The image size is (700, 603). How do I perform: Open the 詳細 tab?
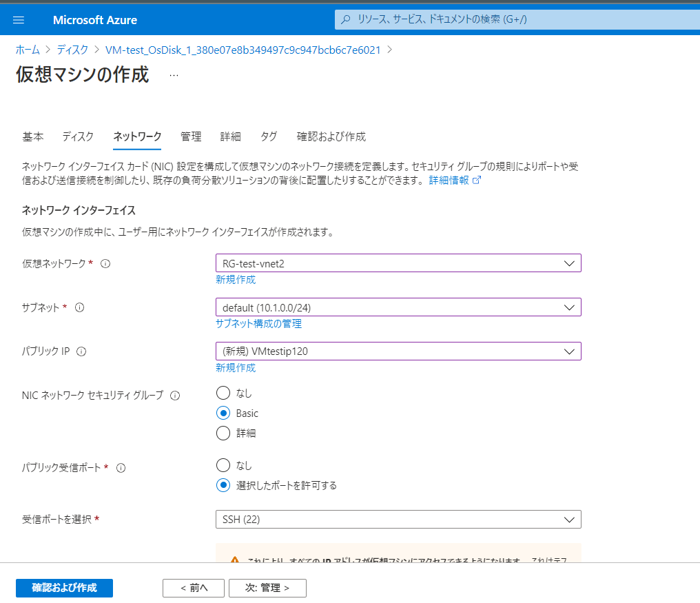point(230,136)
